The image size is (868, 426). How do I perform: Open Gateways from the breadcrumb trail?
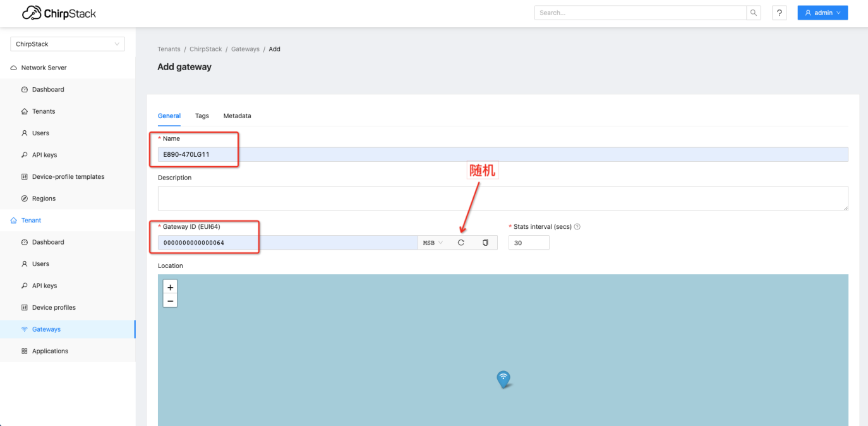pos(245,49)
